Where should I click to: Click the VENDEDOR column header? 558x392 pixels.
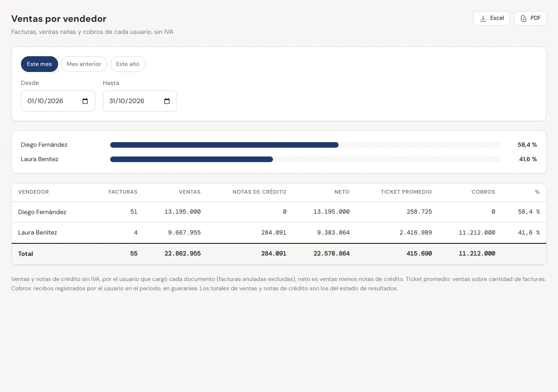pos(33,192)
